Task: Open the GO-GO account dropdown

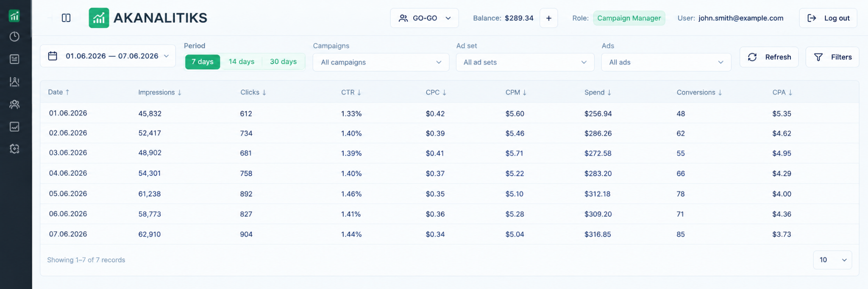Action: 424,18
